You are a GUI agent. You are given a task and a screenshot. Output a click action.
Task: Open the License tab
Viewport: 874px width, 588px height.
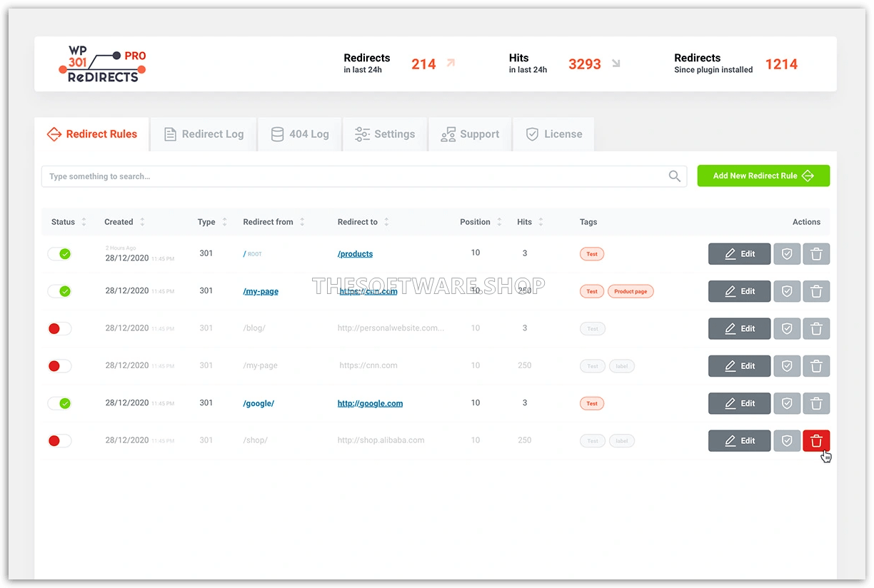coord(553,134)
